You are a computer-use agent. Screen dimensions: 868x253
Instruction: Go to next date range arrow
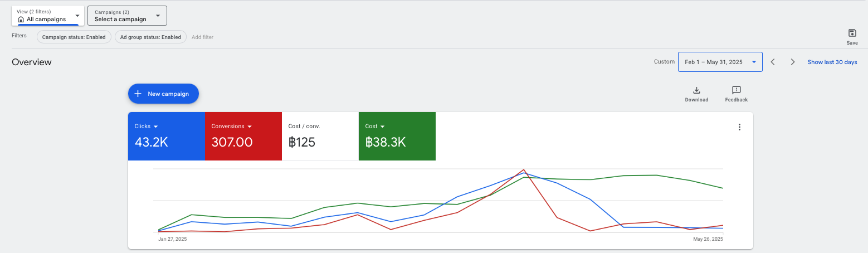(x=793, y=62)
